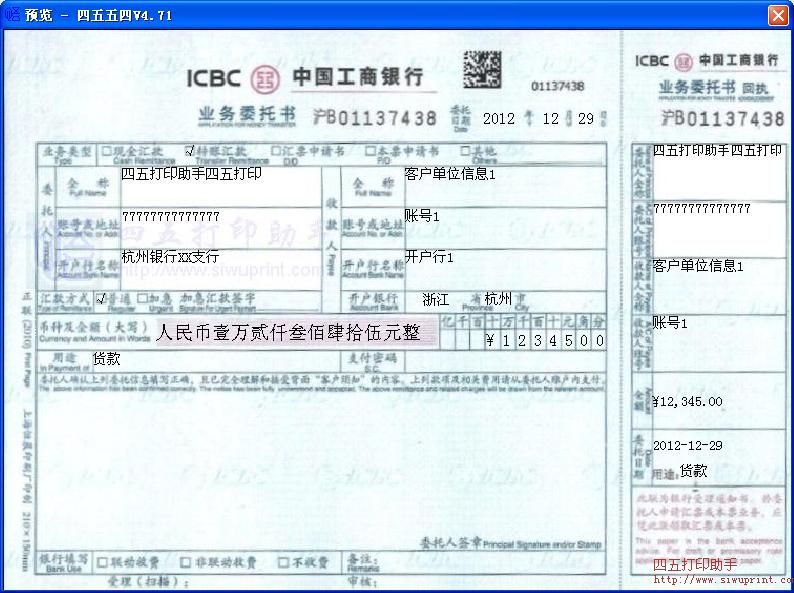This screenshot has height=593, width=794.
Task: Click the red 四五打印助手 label
Action: (695, 565)
